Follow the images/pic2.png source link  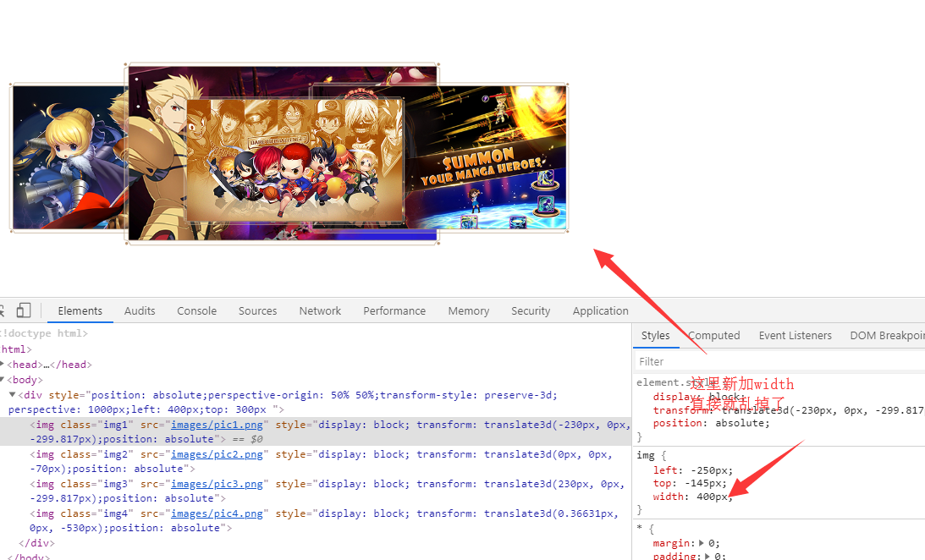217,454
